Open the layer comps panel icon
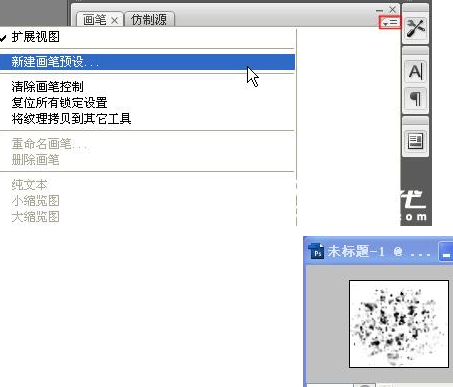The height and width of the screenshot is (387, 453). pos(415,141)
